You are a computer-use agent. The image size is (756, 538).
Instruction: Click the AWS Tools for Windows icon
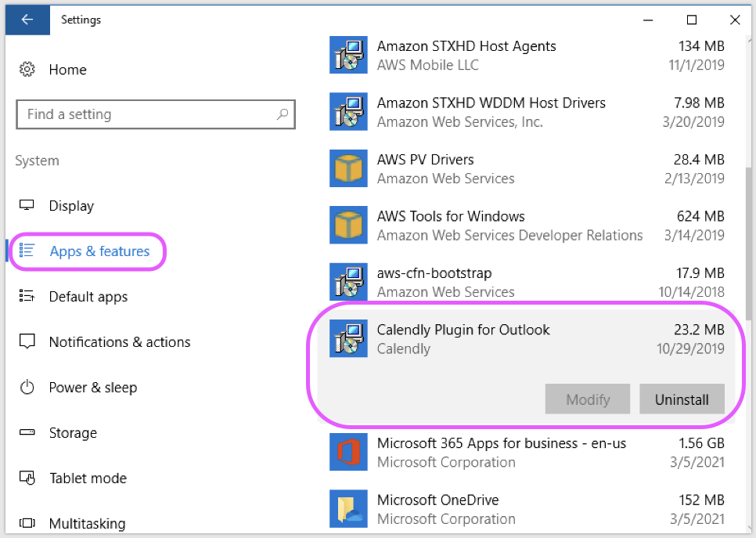(x=348, y=226)
